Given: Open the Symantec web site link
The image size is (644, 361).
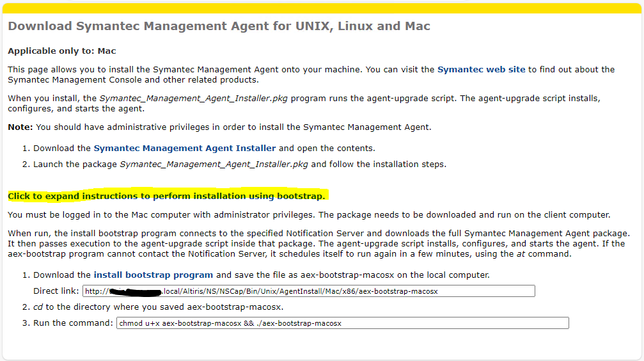Looking at the screenshot, I should 481,69.
